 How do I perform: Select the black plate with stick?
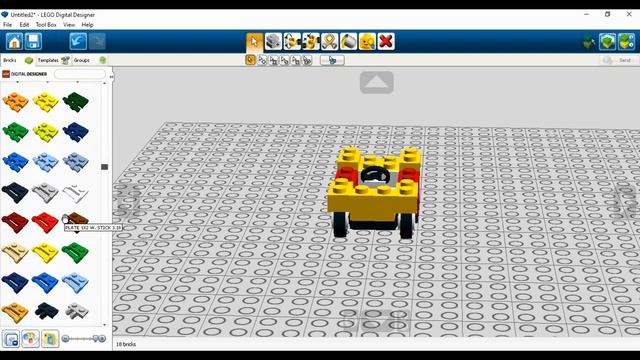pos(16,192)
